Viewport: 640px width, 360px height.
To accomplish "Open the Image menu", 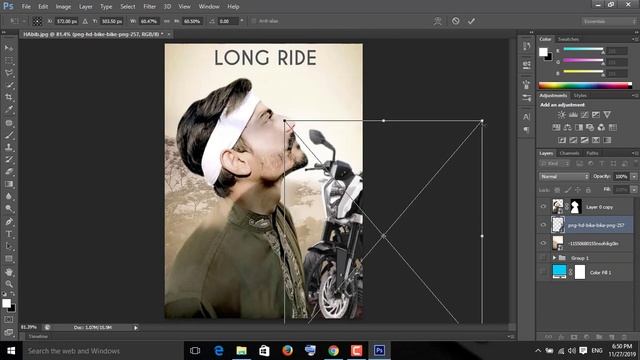I will (63, 7).
